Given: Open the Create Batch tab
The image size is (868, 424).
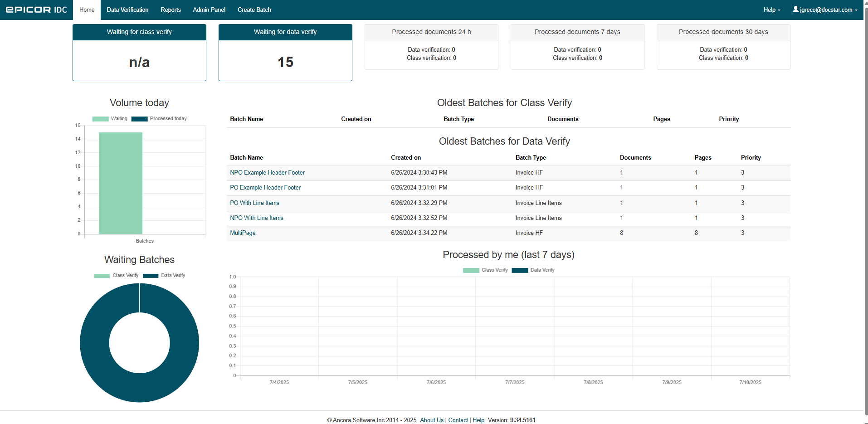Looking at the screenshot, I should click(254, 10).
